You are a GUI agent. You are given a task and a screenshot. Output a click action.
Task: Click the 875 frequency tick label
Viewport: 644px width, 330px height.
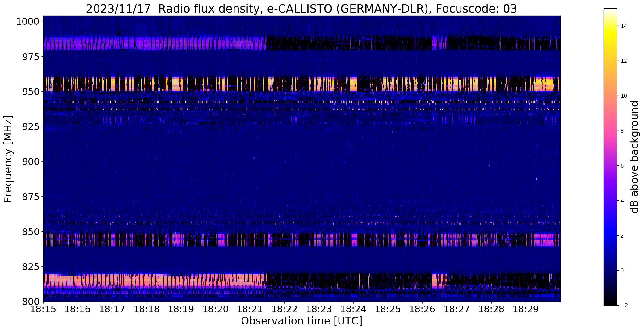[x=31, y=197]
